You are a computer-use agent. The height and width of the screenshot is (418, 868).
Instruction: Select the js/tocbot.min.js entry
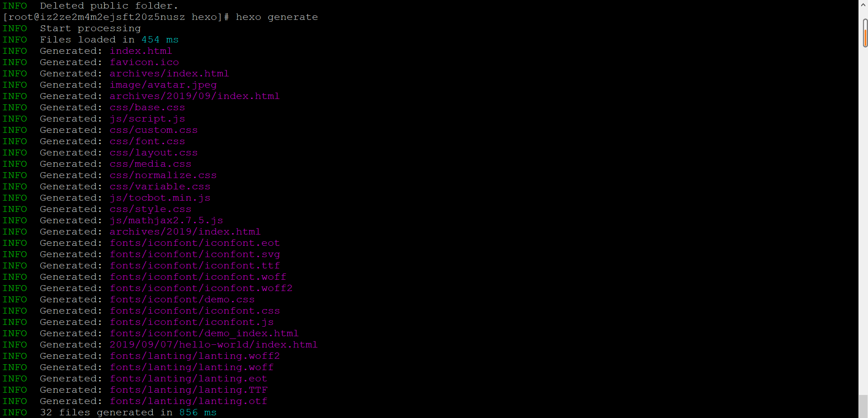pos(160,197)
